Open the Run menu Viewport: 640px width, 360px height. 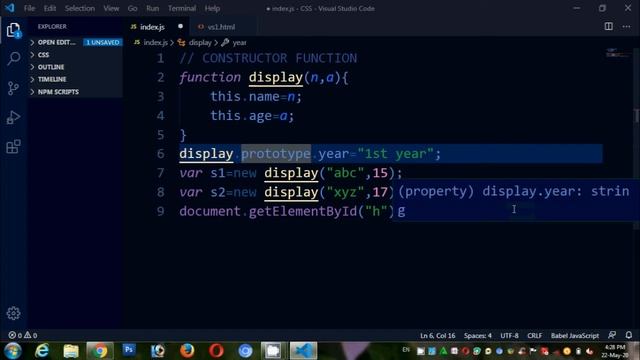click(153, 8)
